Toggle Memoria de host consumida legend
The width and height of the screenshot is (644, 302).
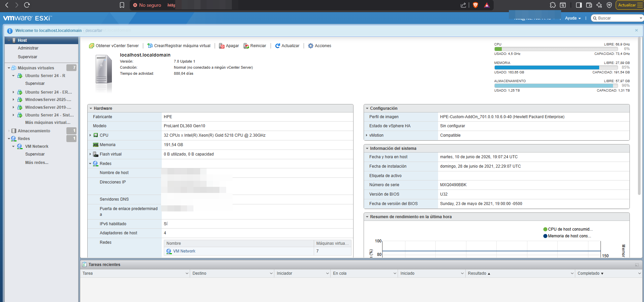567,236
